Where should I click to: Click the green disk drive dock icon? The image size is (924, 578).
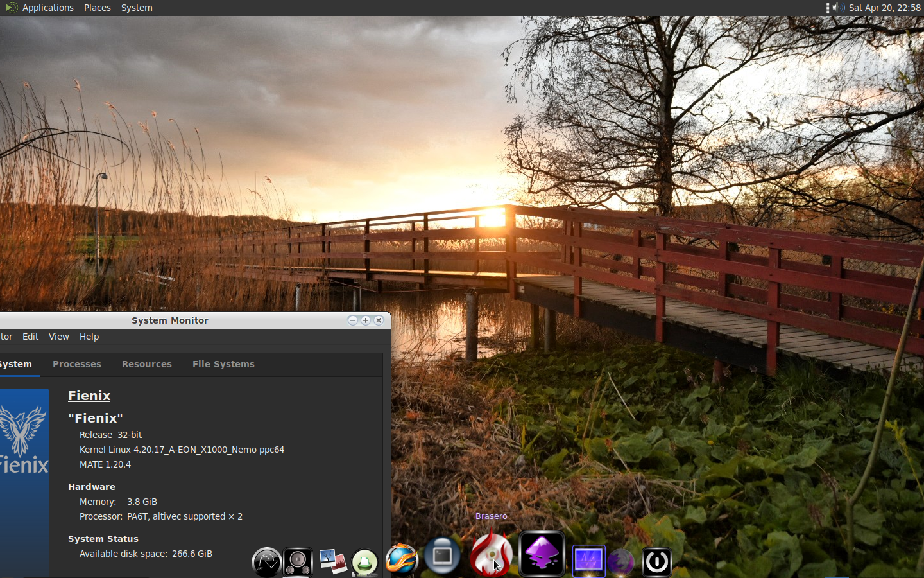pos(364,563)
